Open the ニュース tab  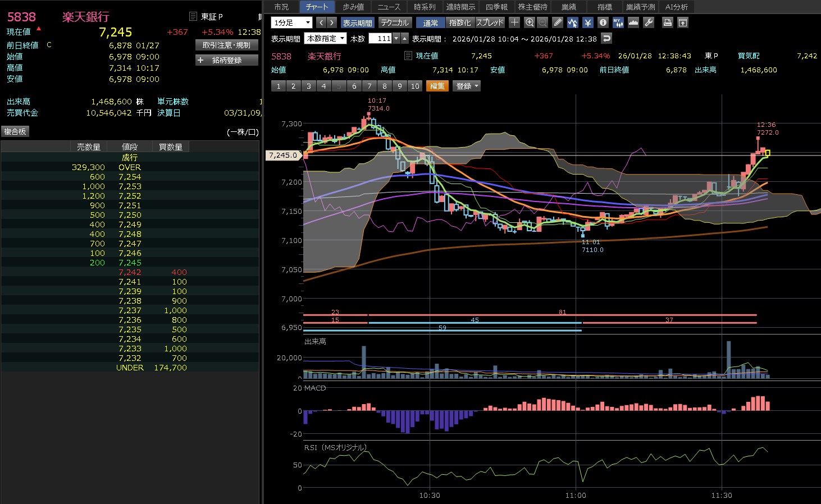(x=389, y=7)
